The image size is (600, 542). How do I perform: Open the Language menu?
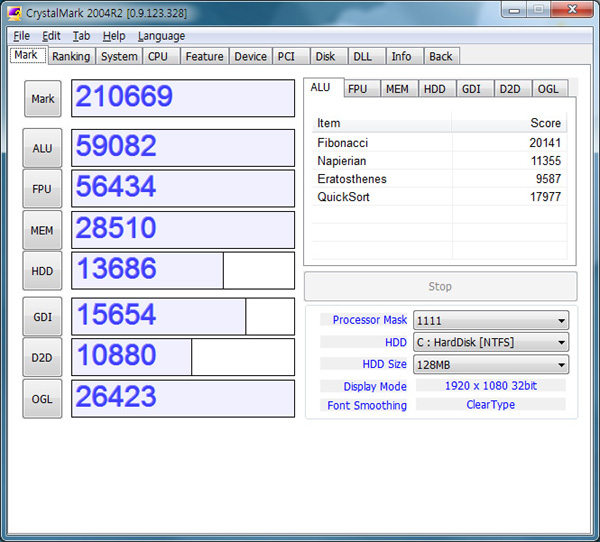[x=161, y=36]
